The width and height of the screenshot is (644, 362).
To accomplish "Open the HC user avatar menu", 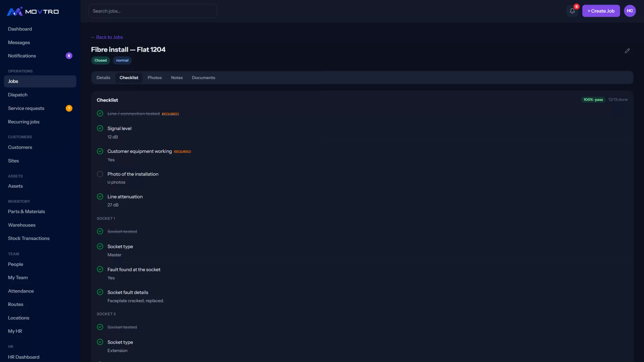I will pyautogui.click(x=630, y=11).
